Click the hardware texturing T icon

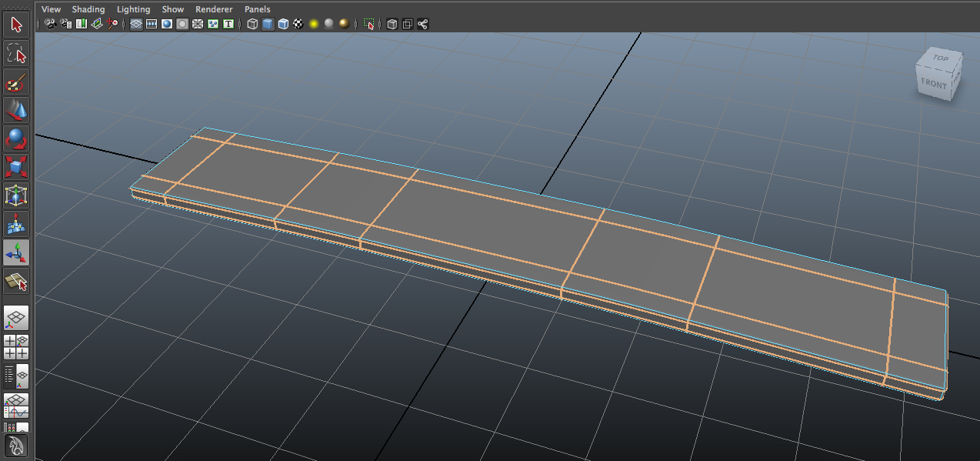228,24
